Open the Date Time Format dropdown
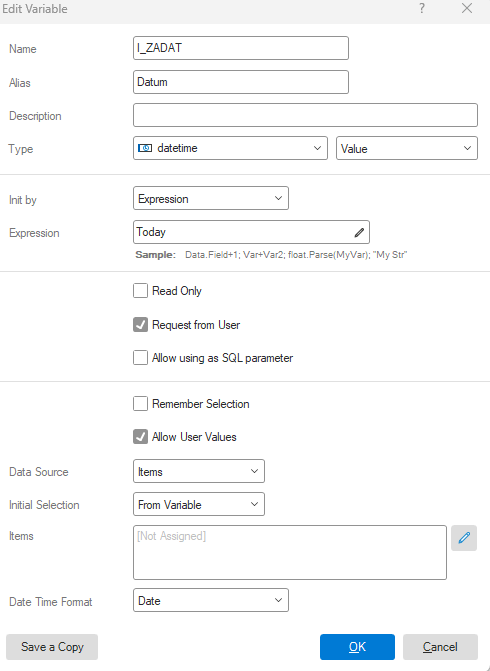The height and width of the screenshot is (671, 490). tap(211, 600)
